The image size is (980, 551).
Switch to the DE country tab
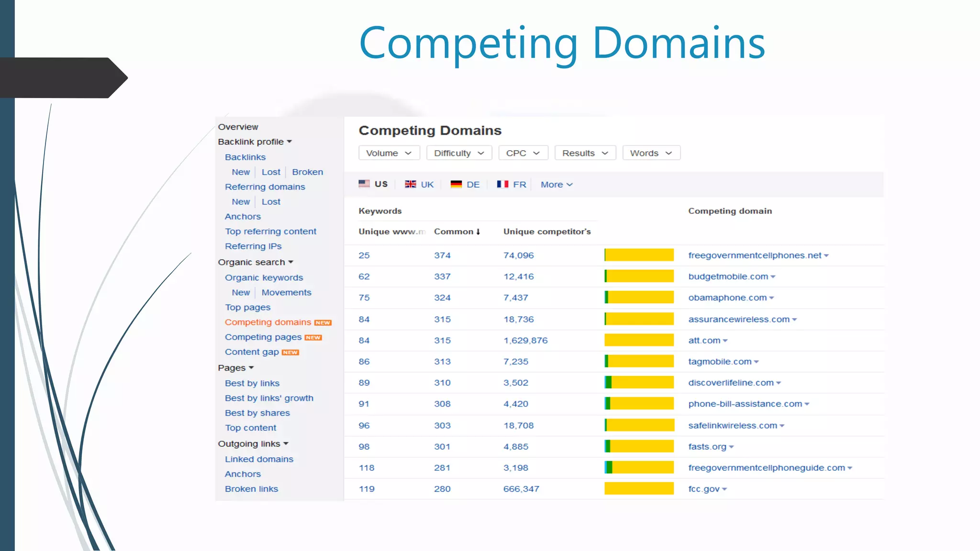(x=465, y=185)
